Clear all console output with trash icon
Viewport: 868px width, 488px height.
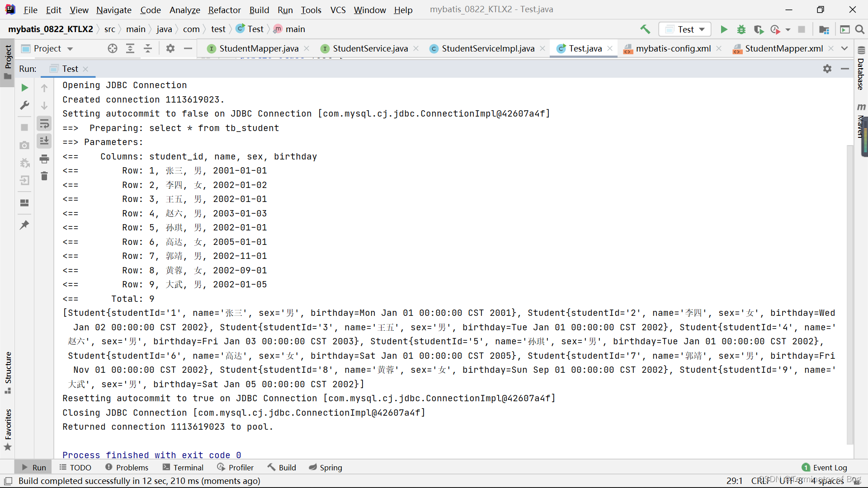[44, 176]
